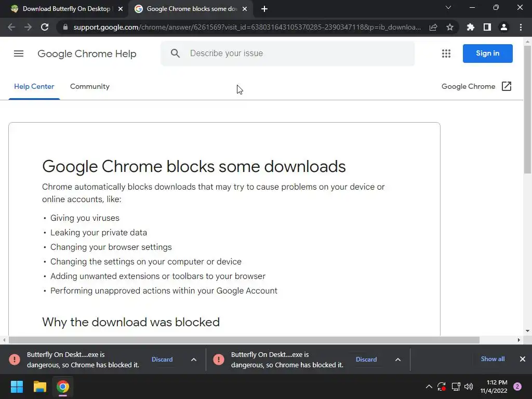Show hidden system tray icons

[429, 387]
